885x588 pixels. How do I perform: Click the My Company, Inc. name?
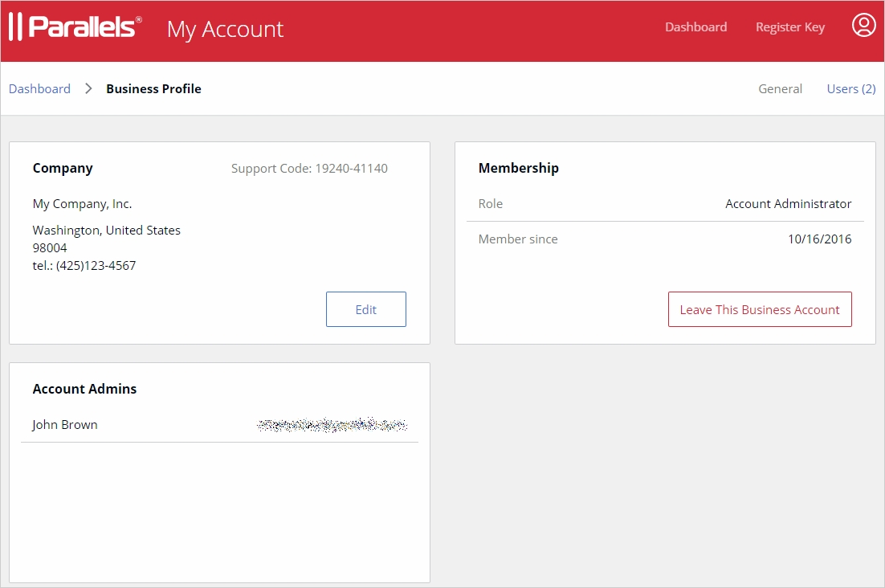tap(82, 204)
